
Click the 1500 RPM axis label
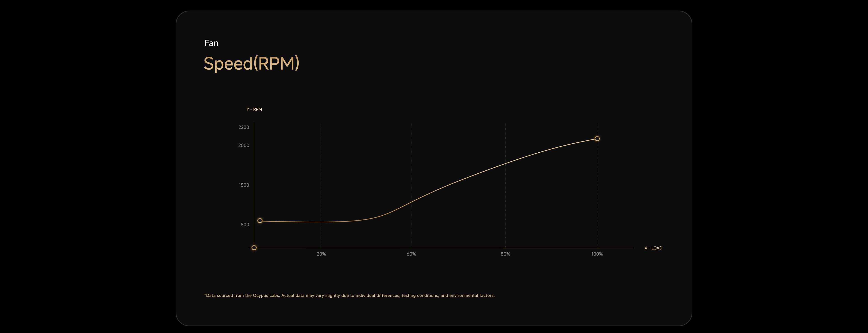pyautogui.click(x=244, y=185)
